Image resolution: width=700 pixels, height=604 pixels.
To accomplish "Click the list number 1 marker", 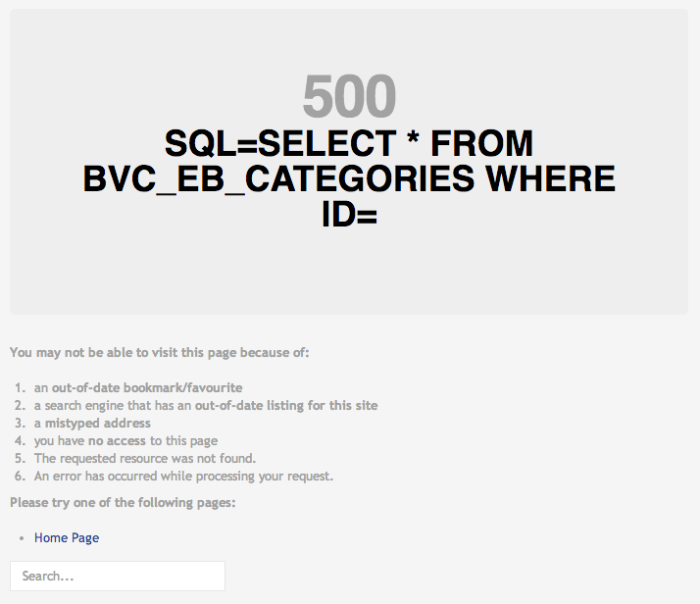I will point(20,387).
